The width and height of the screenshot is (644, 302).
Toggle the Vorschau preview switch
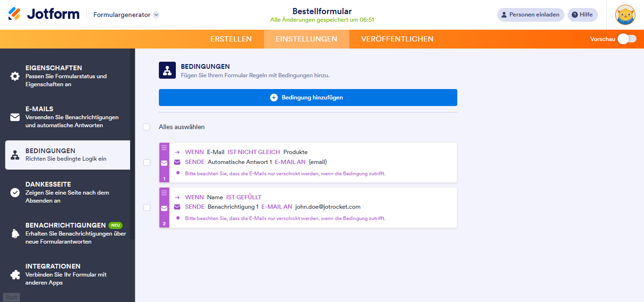pyautogui.click(x=627, y=39)
